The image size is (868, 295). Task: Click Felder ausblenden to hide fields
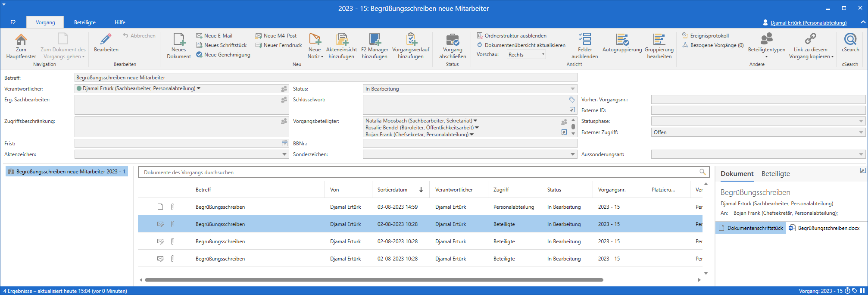click(x=584, y=40)
